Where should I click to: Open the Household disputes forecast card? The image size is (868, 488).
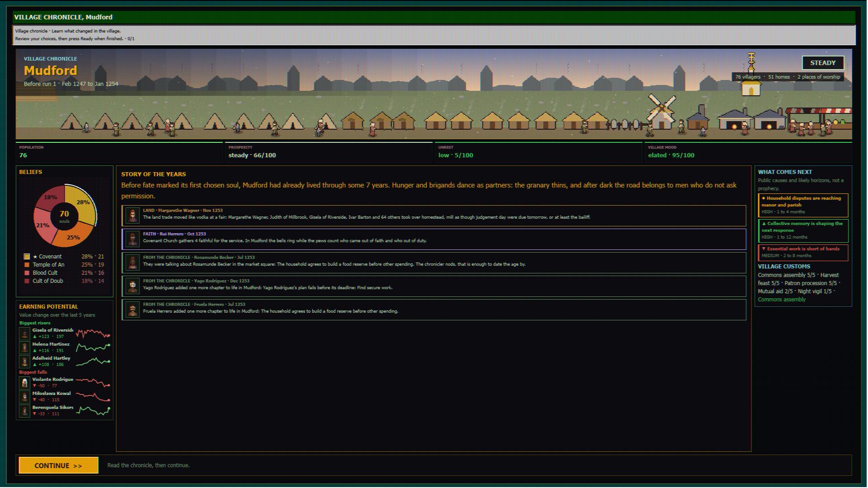pos(803,205)
